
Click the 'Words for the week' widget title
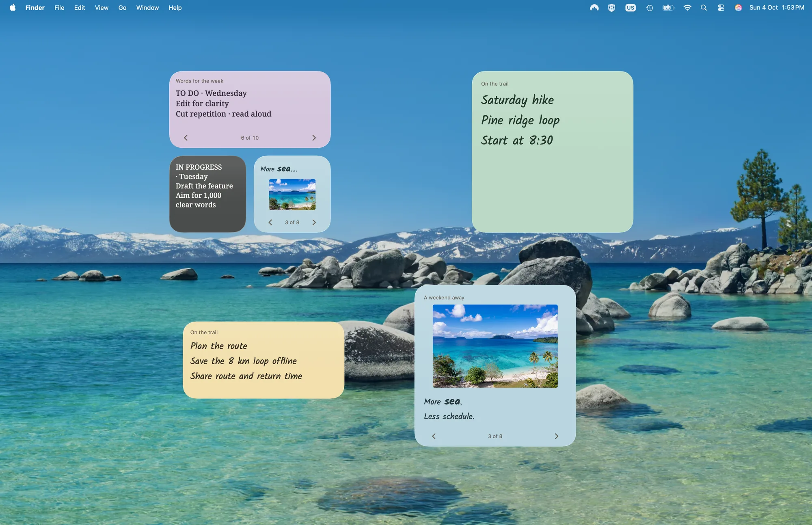coord(199,81)
